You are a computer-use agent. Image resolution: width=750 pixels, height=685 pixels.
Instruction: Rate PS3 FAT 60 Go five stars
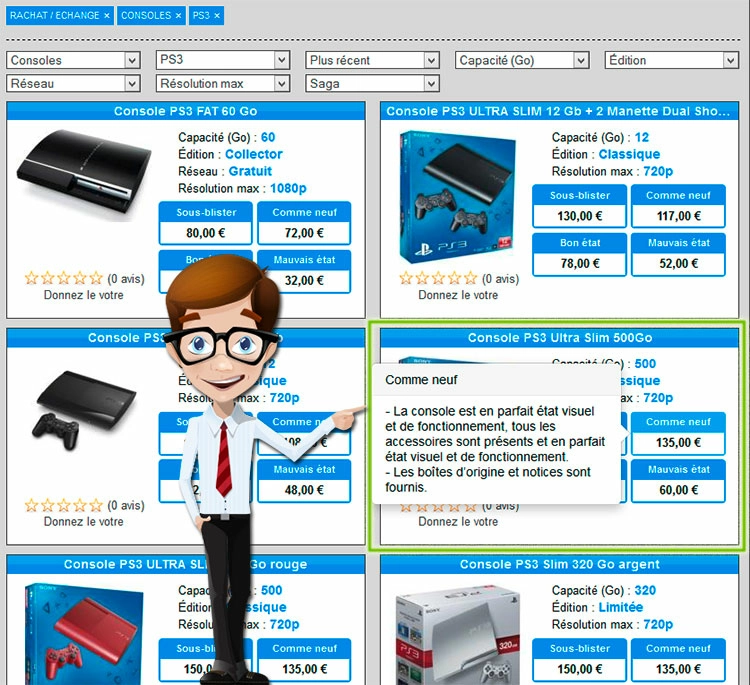click(96, 279)
